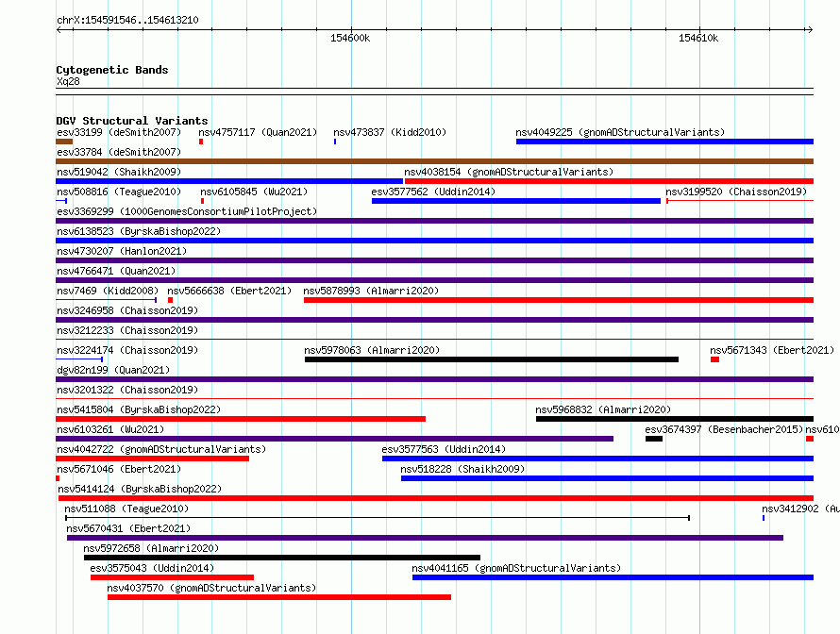This screenshot has height=634, width=840.
Task: Click nsv3199520 (Chaisson2019) label
Action: [x=736, y=192]
